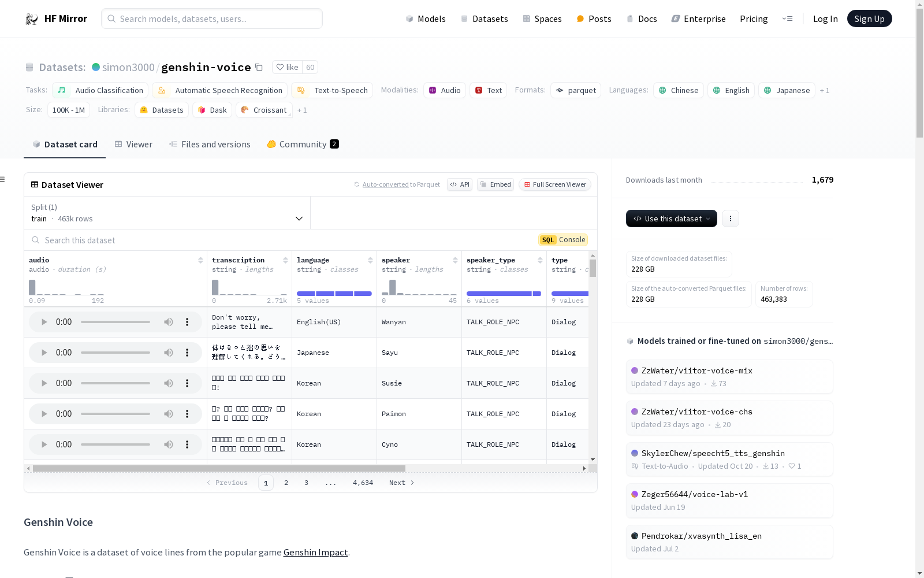Play audio in the Wanyan row
The width and height of the screenshot is (924, 578).
(44, 322)
